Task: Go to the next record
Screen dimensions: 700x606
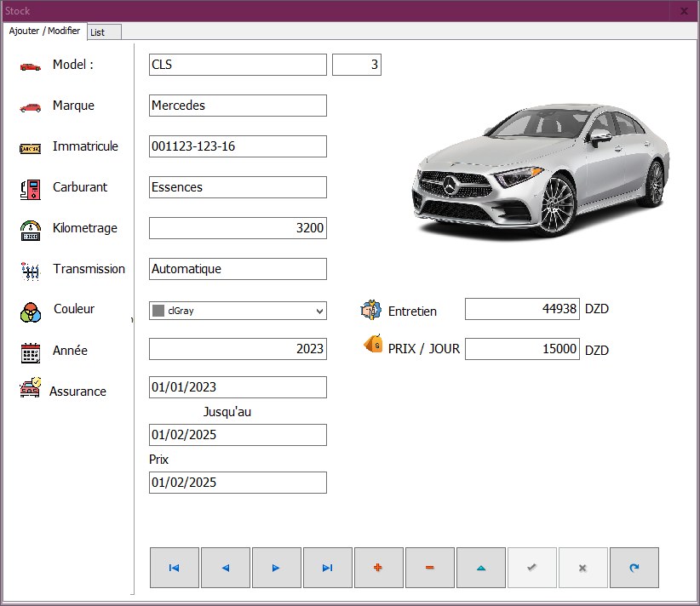Action: tap(277, 568)
